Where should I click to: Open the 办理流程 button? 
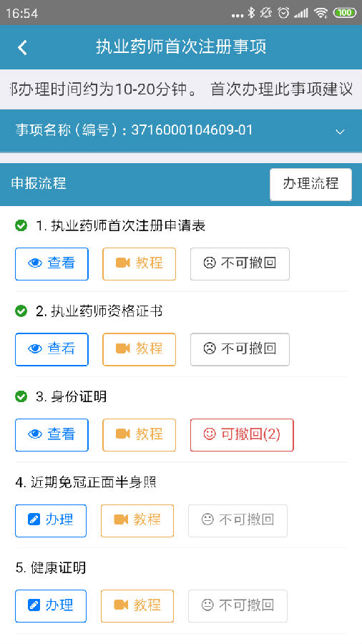pos(310,184)
